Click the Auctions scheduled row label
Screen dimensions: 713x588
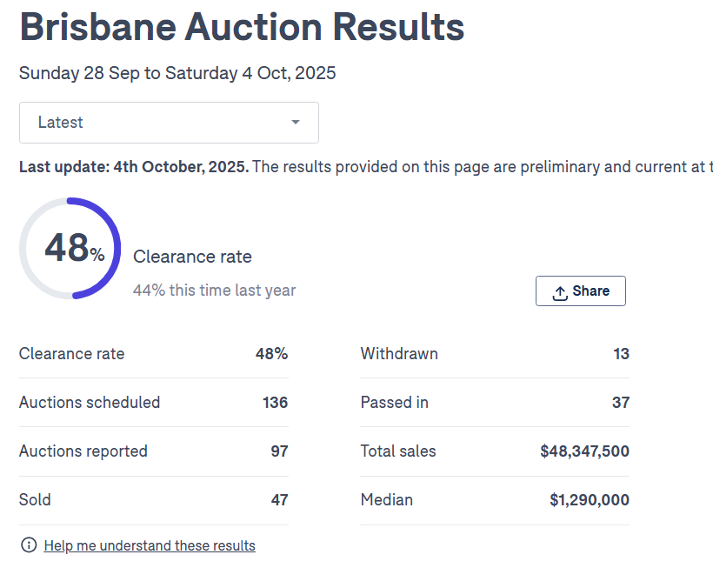[90, 403]
